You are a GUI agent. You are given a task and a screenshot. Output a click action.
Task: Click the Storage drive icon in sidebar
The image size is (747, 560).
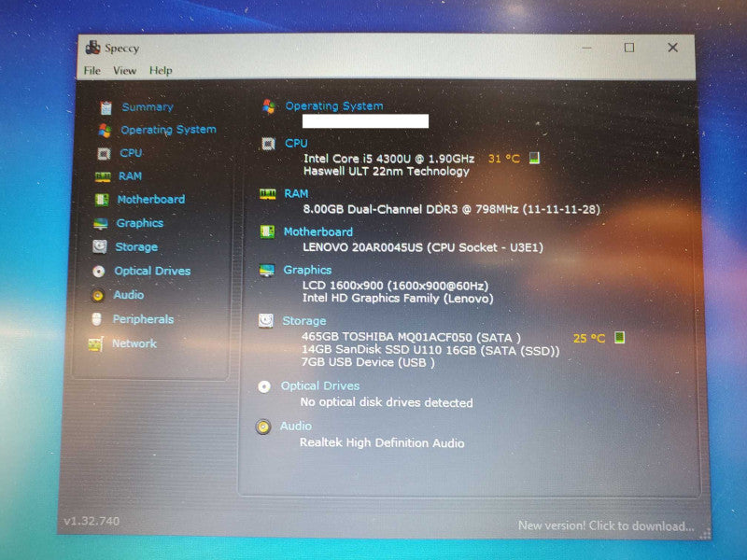pos(100,246)
